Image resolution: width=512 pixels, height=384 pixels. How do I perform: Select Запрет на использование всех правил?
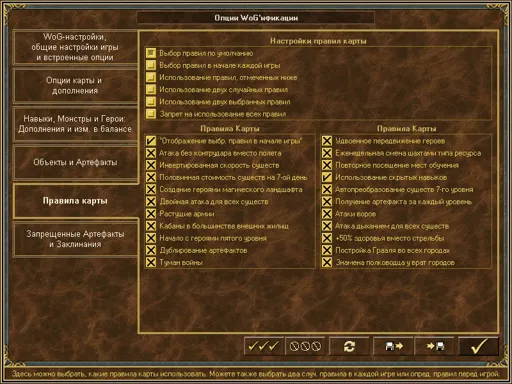pyautogui.click(x=151, y=114)
